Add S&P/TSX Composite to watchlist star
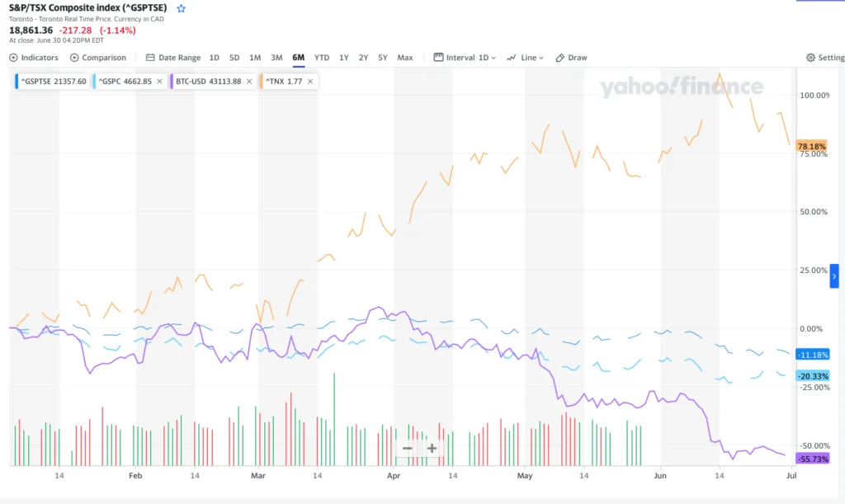The height and width of the screenshot is (504, 845). (182, 8)
